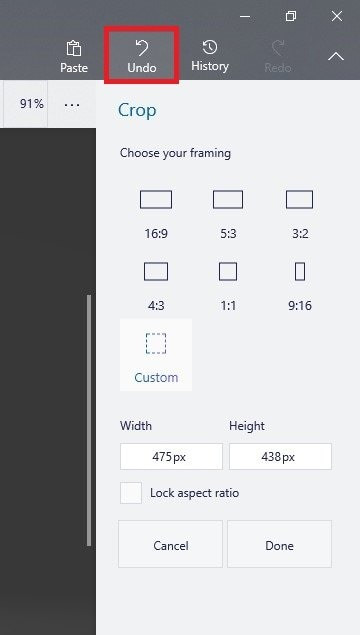
Task: Choose the 5:3 crop framing
Action: pos(228,214)
